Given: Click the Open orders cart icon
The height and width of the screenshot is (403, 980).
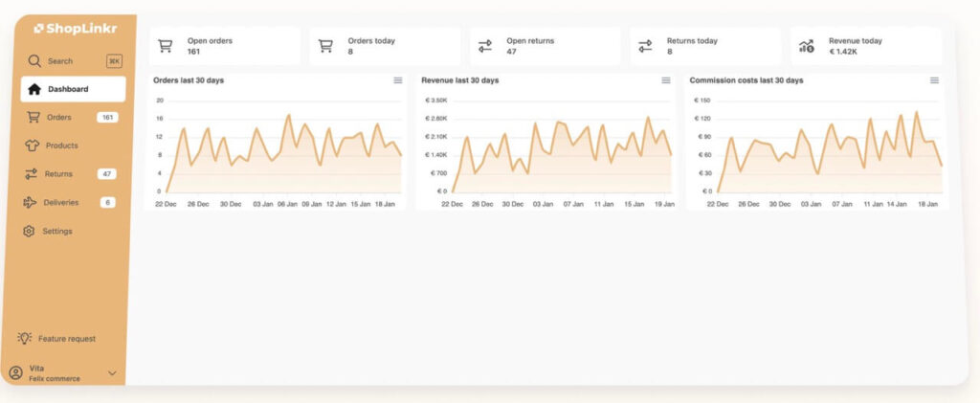Looking at the screenshot, I should coord(165,46).
